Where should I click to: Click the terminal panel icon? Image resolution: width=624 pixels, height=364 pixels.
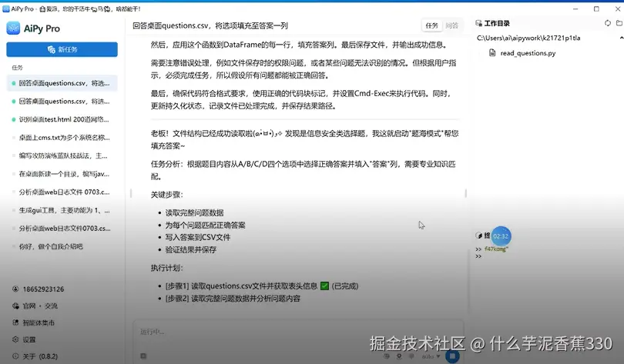478,235
